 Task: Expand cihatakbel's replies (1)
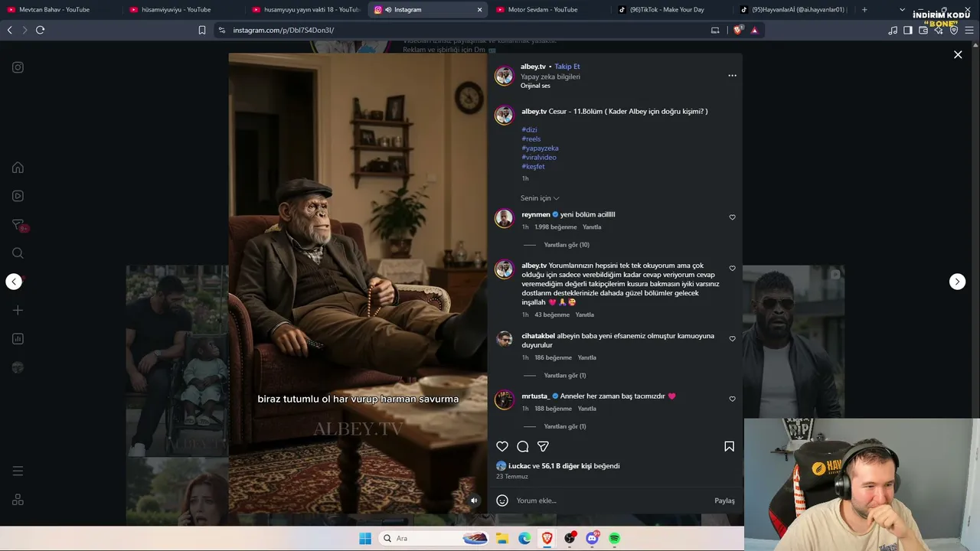tap(565, 376)
